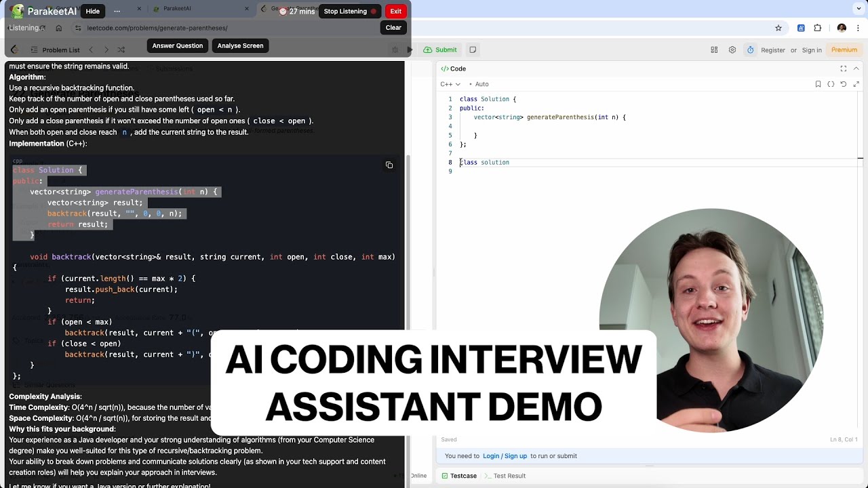868x488 pixels.
Task: Reset code to default icon
Action: tap(843, 84)
